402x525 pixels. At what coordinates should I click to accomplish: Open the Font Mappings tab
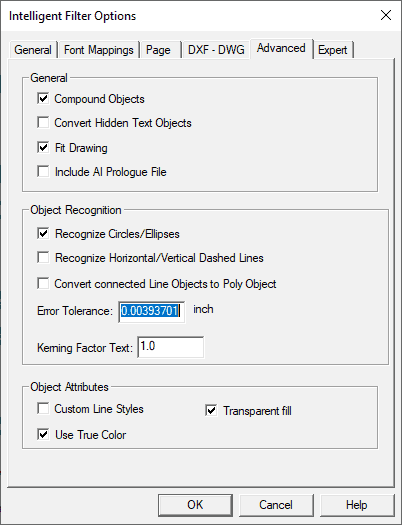click(98, 50)
